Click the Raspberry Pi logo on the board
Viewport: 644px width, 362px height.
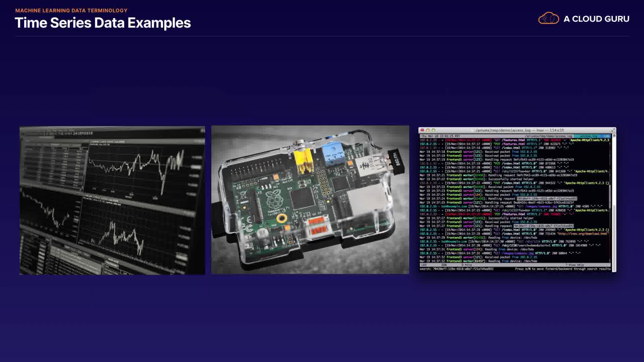point(274,199)
